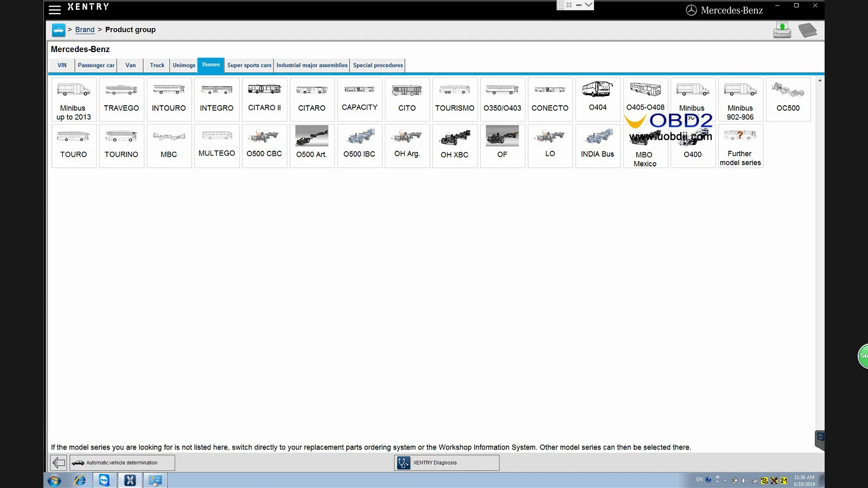Follow the Brand breadcrumb link
The width and height of the screenshot is (868, 488).
click(85, 30)
